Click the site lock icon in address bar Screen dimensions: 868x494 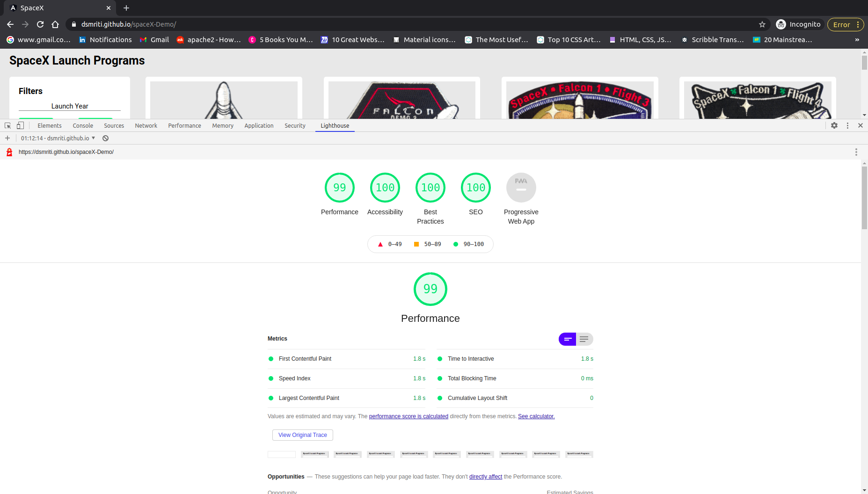click(x=74, y=24)
